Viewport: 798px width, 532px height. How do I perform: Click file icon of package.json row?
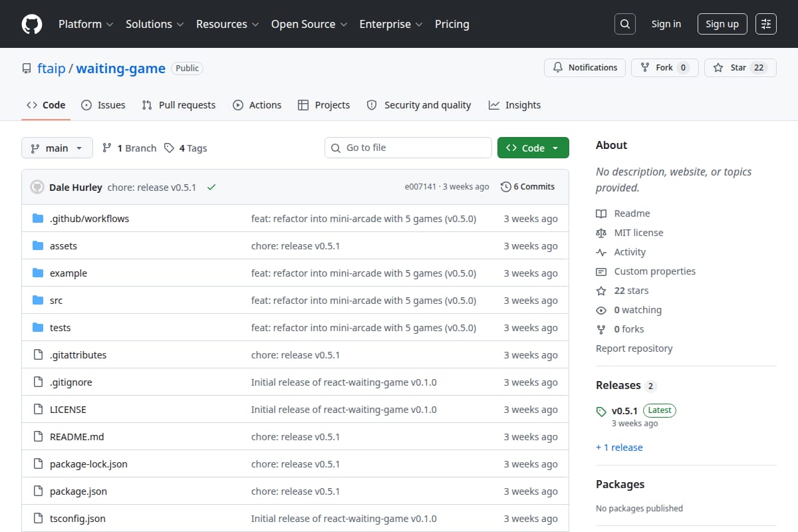click(38, 491)
